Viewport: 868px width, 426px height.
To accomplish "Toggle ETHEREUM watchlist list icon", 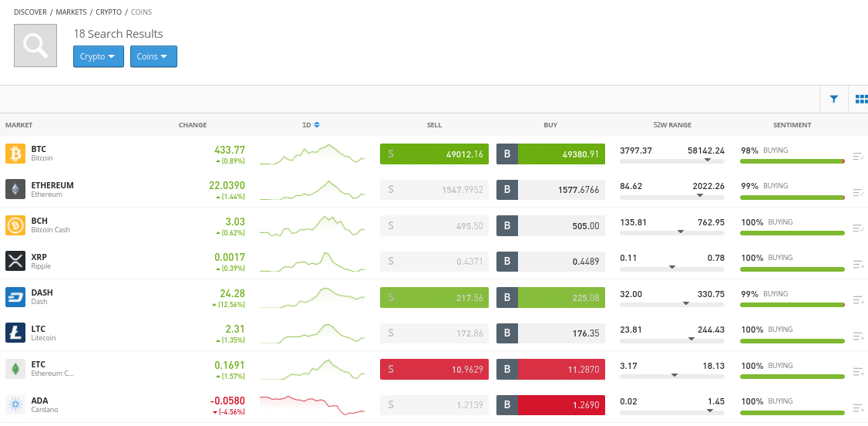I will (859, 193).
